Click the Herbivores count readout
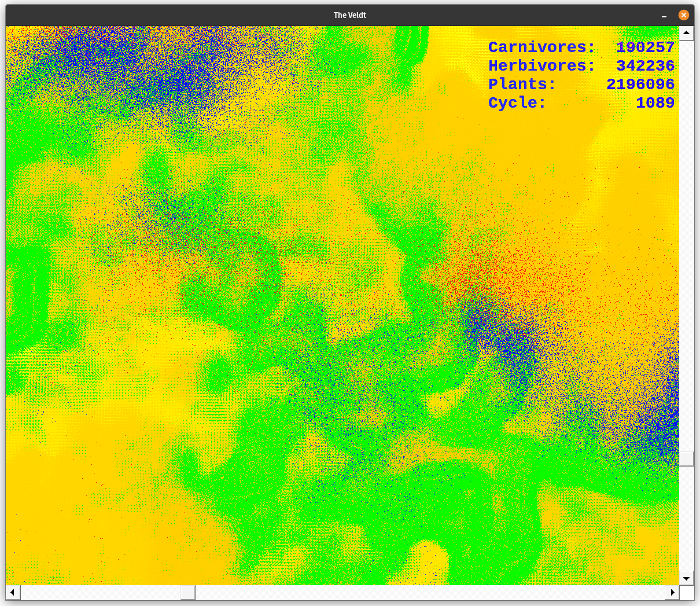Screen dimensions: 700x606 (644, 66)
